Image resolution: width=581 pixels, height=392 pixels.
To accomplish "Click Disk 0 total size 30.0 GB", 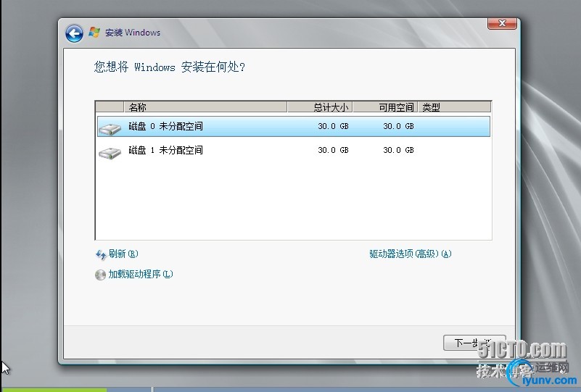I will pyautogui.click(x=333, y=126).
